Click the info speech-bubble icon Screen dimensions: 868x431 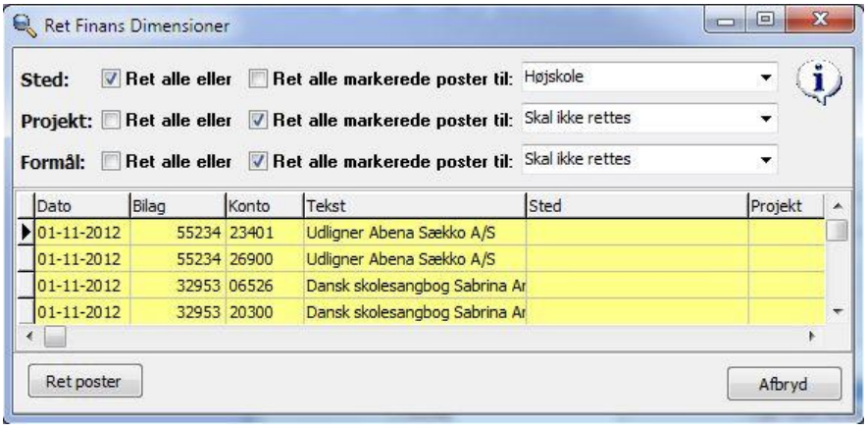[819, 82]
